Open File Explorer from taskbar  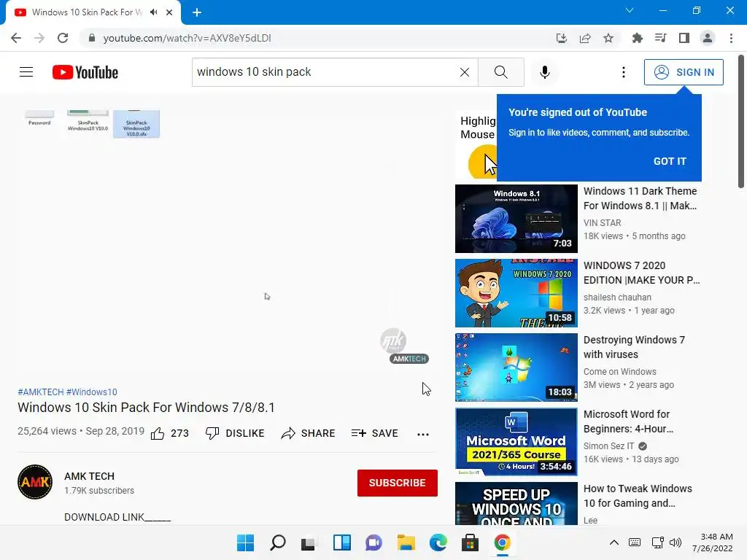[x=406, y=542]
